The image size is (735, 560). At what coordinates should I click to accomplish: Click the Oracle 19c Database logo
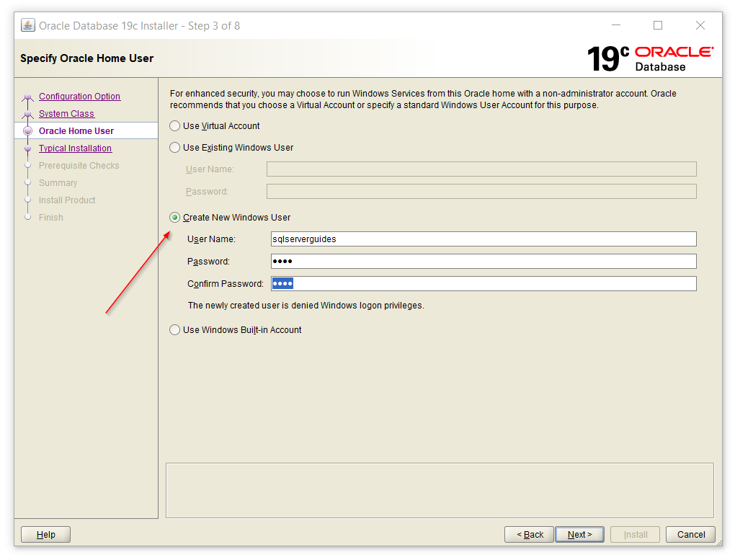[650, 58]
